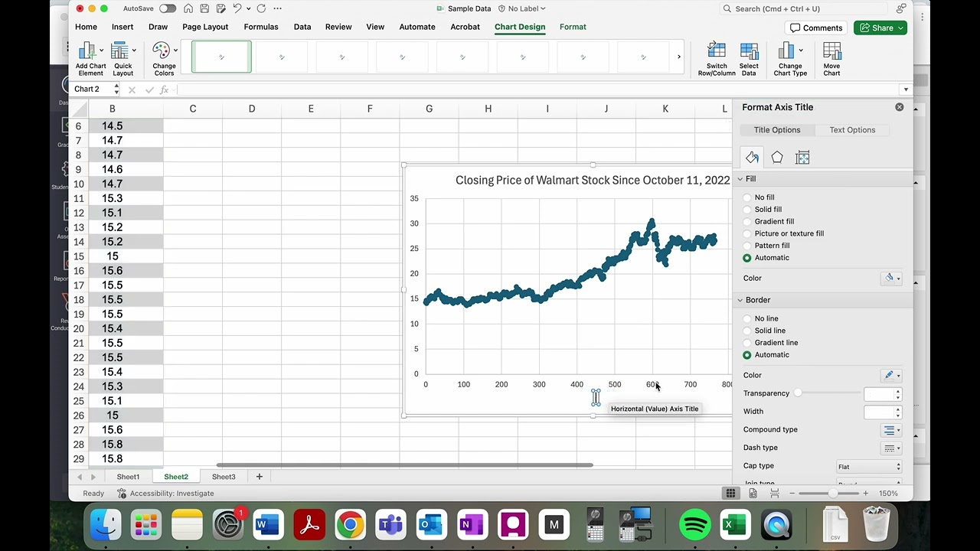Collapse the Fill section
This screenshot has height=551, width=980.
coord(740,179)
